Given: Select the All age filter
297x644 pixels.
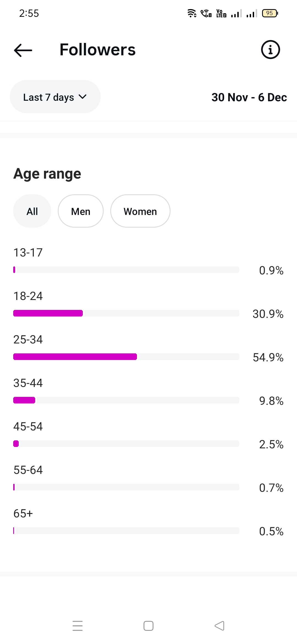Looking at the screenshot, I should pos(32,211).
